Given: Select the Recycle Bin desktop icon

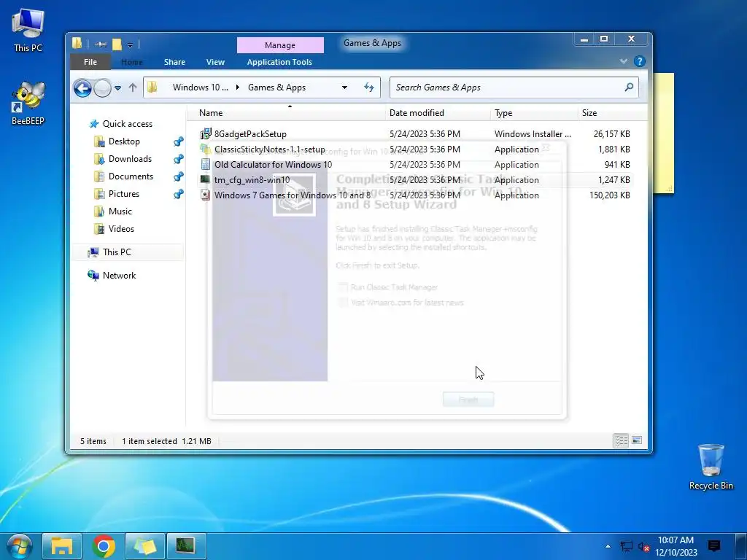Looking at the screenshot, I should pos(711,467).
